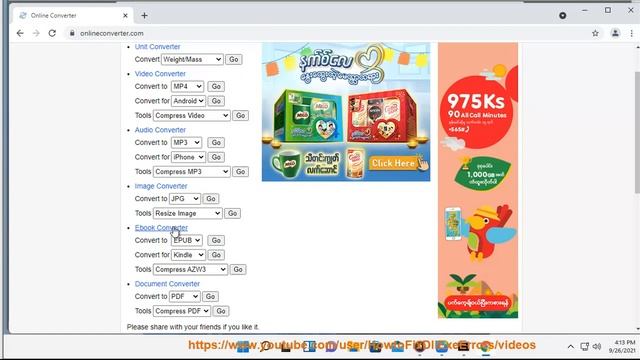Expand the audio MP3 format dropdown
Viewport: 640px width, 360px height.
pyautogui.click(x=186, y=142)
